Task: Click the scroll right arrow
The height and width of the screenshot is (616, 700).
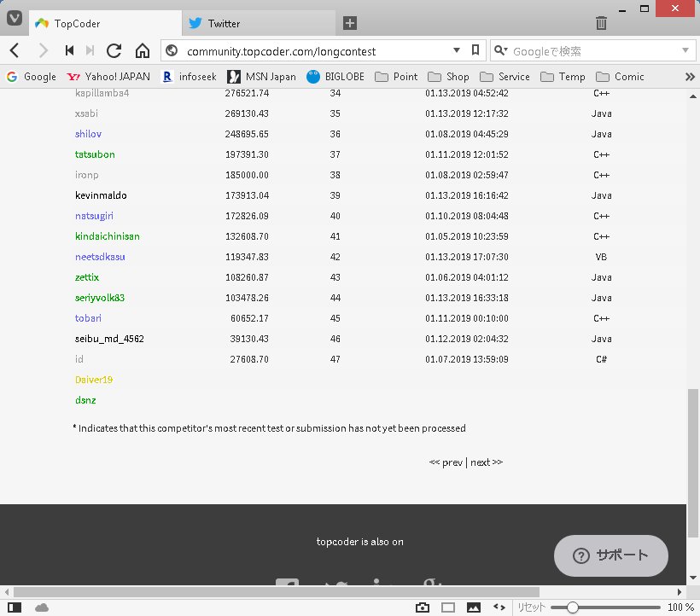Action: tap(679, 592)
